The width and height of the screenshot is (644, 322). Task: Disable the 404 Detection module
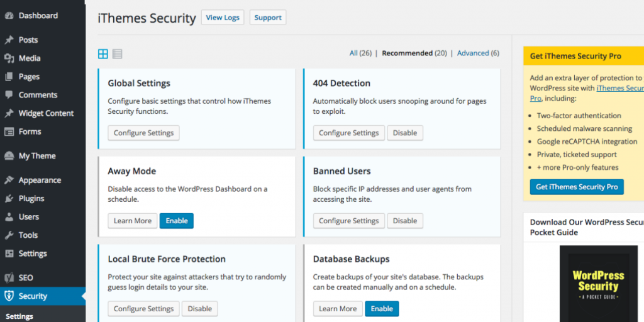tap(405, 133)
